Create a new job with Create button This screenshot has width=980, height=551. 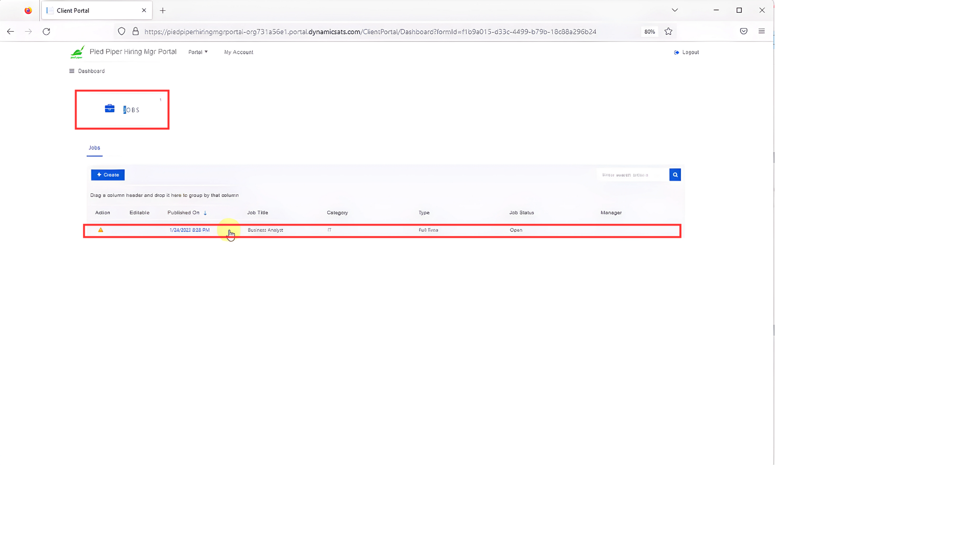pyautogui.click(x=108, y=174)
